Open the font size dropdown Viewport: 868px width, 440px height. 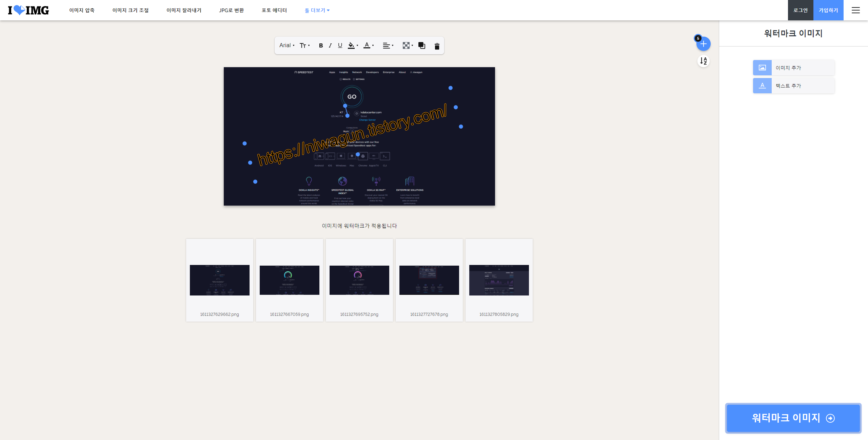(304, 45)
